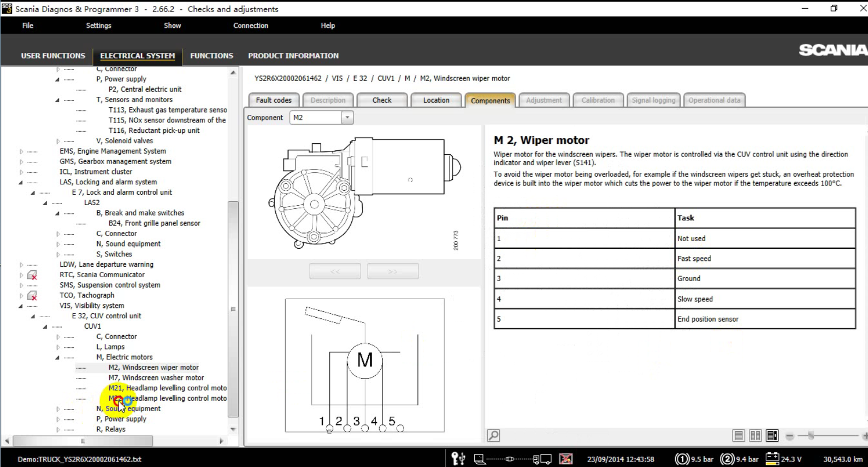The height and width of the screenshot is (467, 868).
Task: Open the Connection menu
Action: (251, 26)
